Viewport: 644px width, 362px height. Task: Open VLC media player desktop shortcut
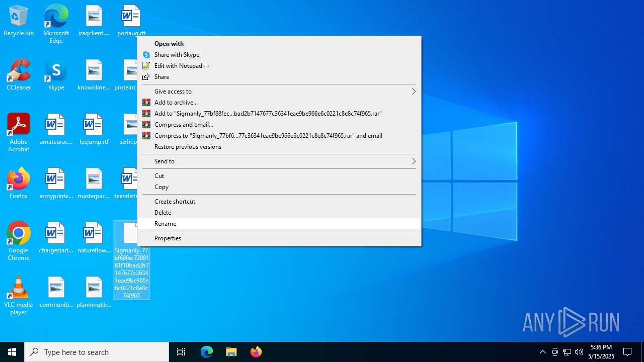click(x=19, y=296)
